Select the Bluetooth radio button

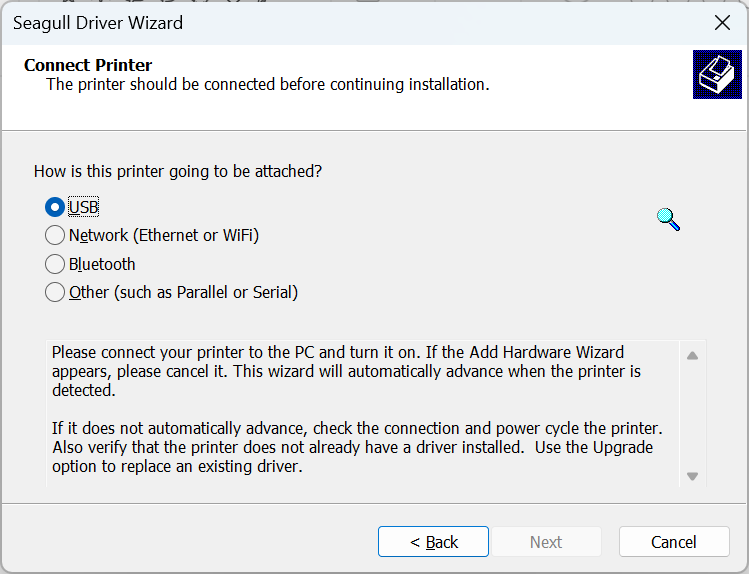click(x=55, y=265)
